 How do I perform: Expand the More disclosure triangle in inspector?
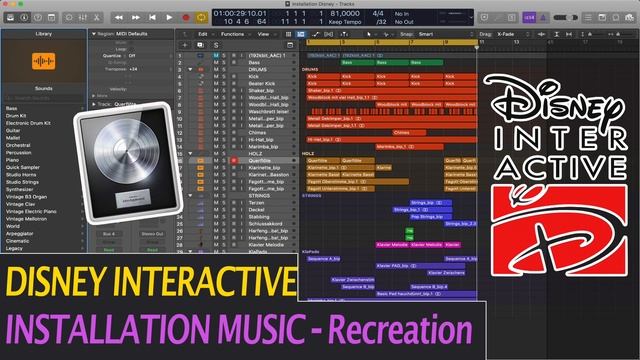click(x=93, y=96)
